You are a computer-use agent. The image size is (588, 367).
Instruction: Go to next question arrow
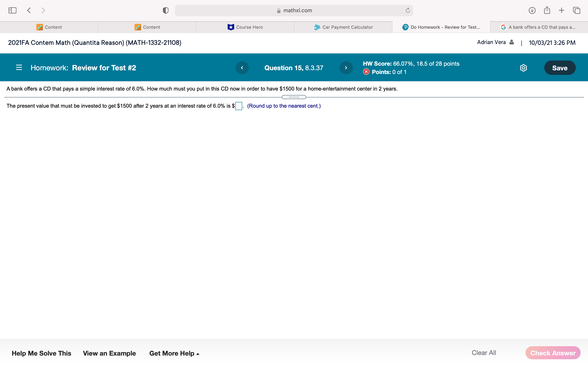point(346,68)
